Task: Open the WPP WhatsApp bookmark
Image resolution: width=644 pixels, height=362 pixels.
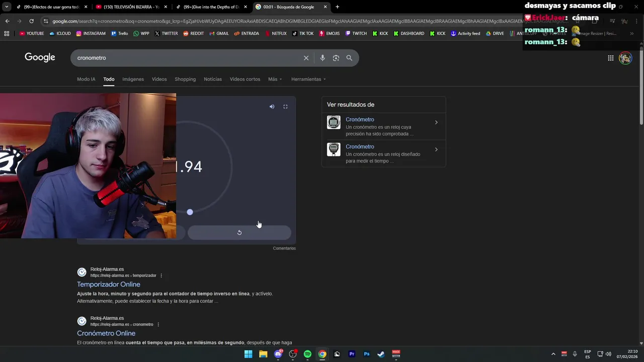Action: click(x=141, y=34)
